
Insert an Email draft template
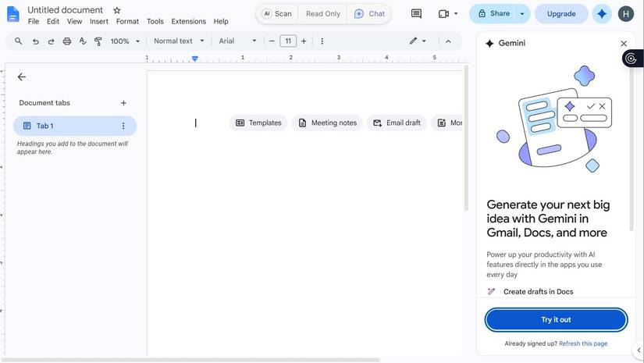click(397, 123)
